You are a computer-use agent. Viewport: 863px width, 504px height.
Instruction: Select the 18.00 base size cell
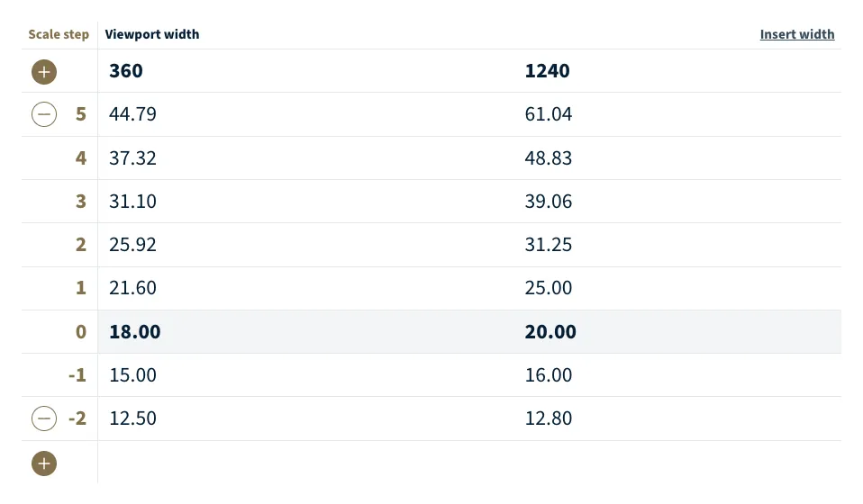[x=134, y=332]
